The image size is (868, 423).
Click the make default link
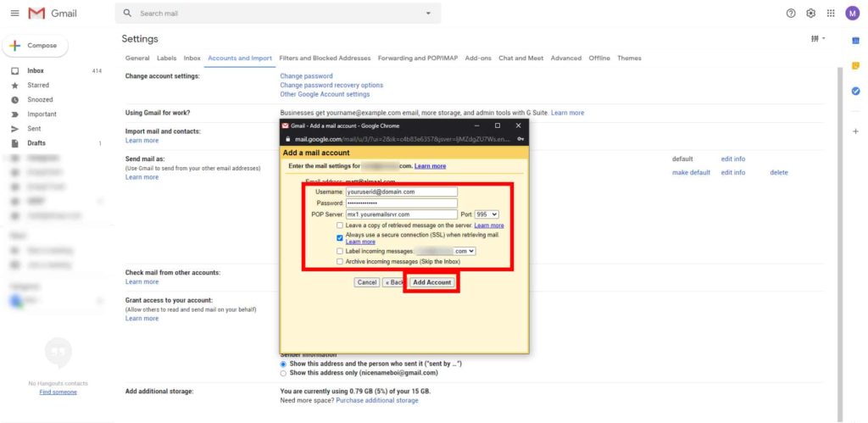click(x=691, y=173)
